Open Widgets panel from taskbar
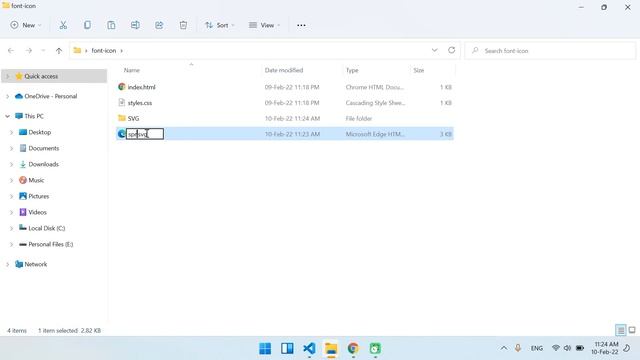 [287, 348]
